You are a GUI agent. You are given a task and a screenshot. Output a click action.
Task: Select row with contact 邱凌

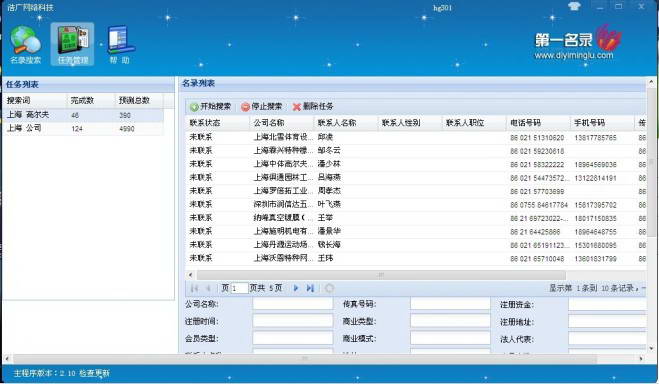[416, 137]
